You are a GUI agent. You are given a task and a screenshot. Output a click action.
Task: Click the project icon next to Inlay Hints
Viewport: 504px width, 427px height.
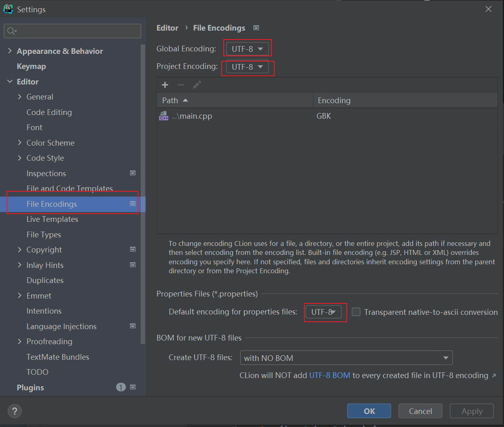[x=133, y=265]
